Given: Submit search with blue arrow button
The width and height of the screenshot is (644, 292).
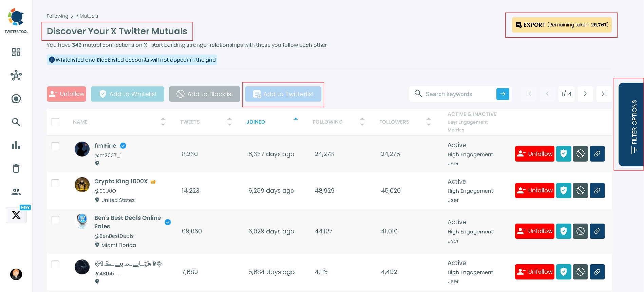Looking at the screenshot, I should 503,94.
